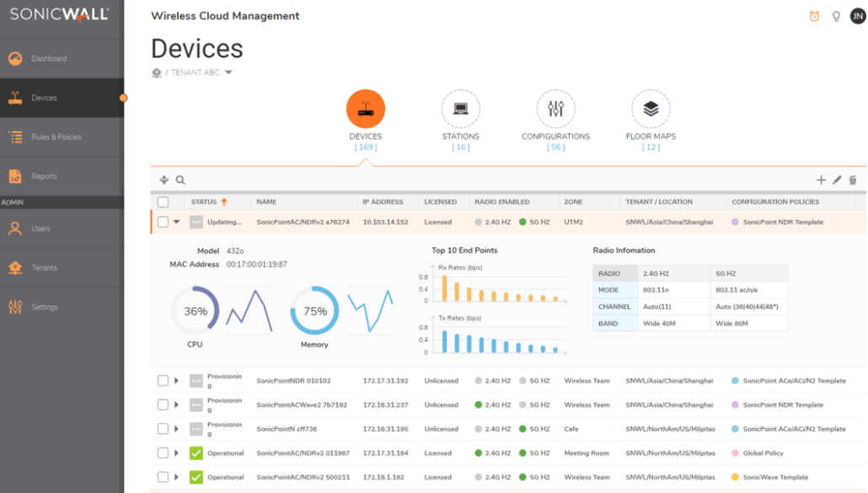Expand the SonicPointAC/NDRv2 011987 row
Viewport: 868px width, 493px height.
pyautogui.click(x=177, y=453)
